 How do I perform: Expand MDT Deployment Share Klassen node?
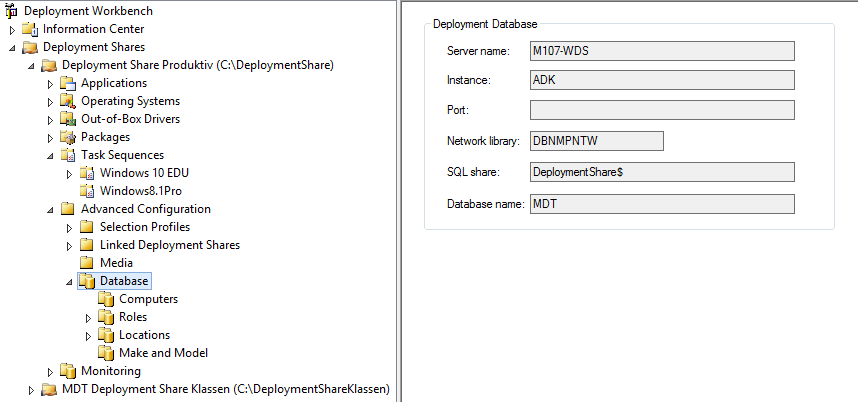click(31, 390)
